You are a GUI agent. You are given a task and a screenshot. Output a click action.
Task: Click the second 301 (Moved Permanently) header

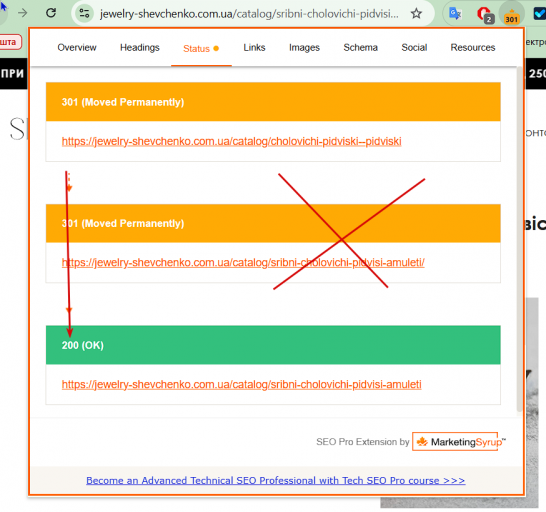point(273,223)
